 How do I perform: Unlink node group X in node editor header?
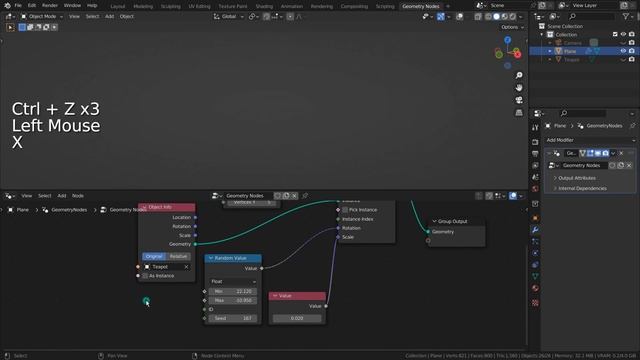294,196
